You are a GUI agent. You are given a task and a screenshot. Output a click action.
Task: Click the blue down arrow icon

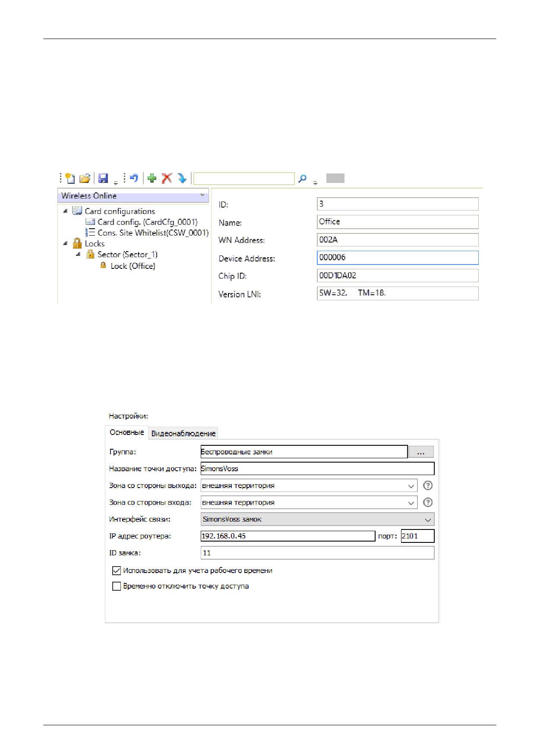[x=182, y=178]
